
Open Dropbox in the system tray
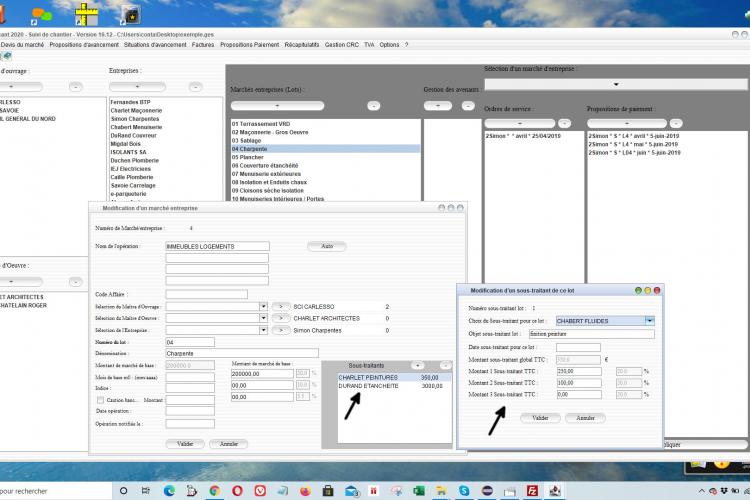(724, 491)
